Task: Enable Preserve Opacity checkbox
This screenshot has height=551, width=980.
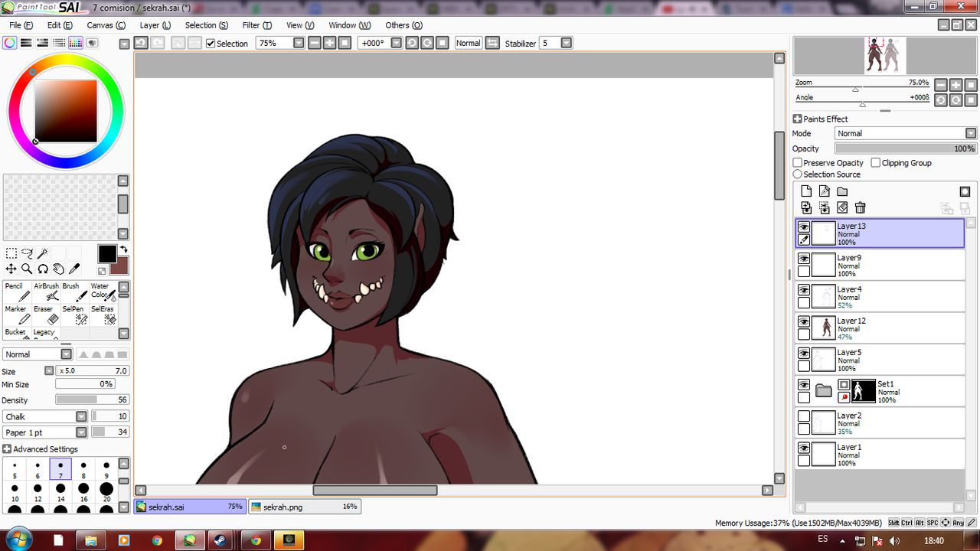Action: pyautogui.click(x=797, y=163)
